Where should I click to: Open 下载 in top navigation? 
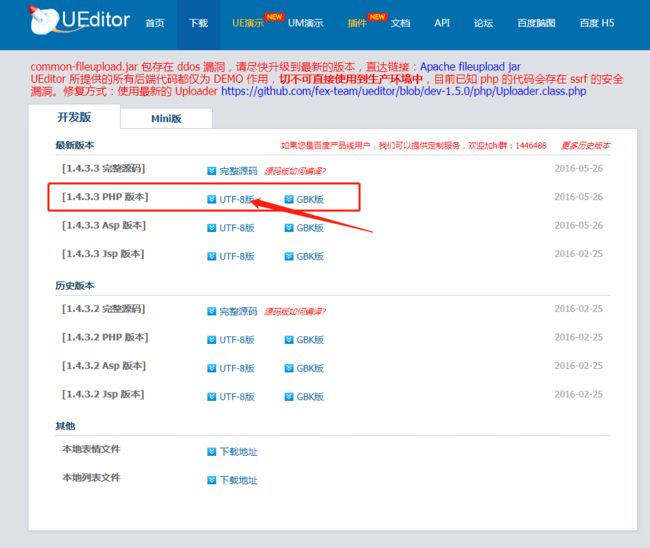coord(198,23)
